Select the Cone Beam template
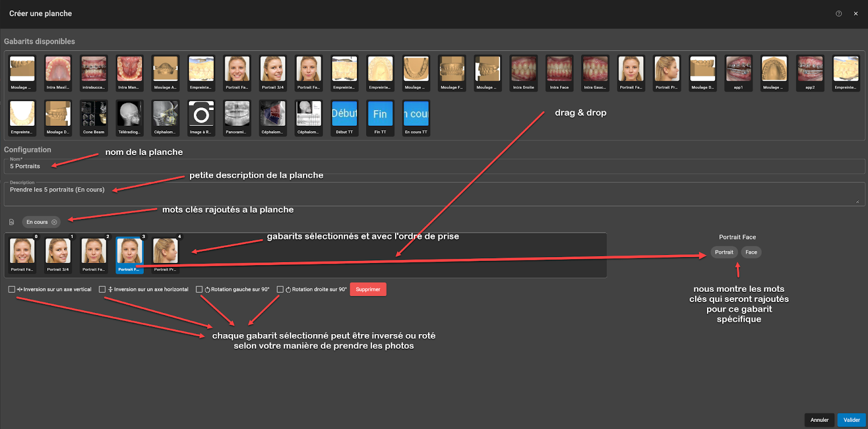This screenshot has width=868, height=429. pyautogui.click(x=93, y=118)
